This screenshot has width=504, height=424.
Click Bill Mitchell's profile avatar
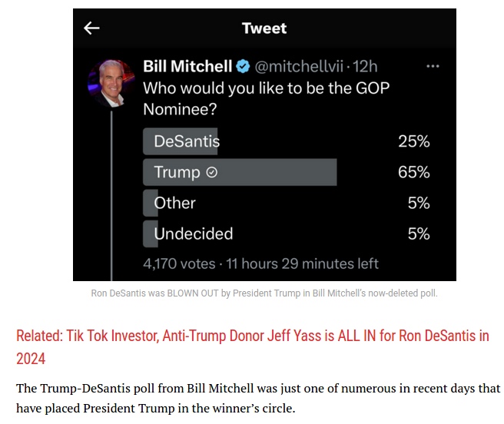111,83
